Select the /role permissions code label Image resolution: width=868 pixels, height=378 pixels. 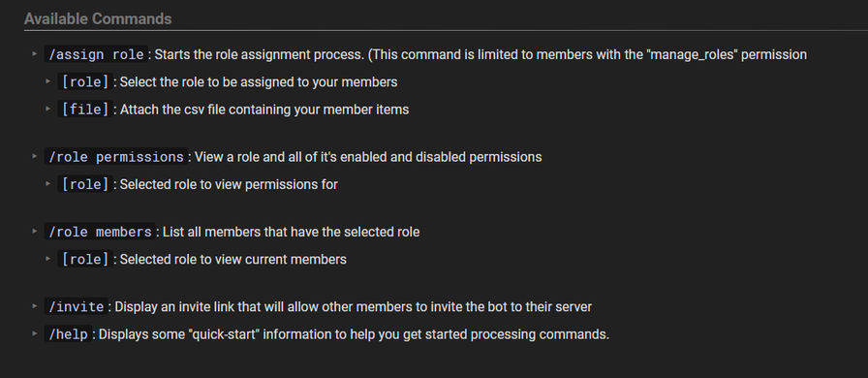coord(116,157)
